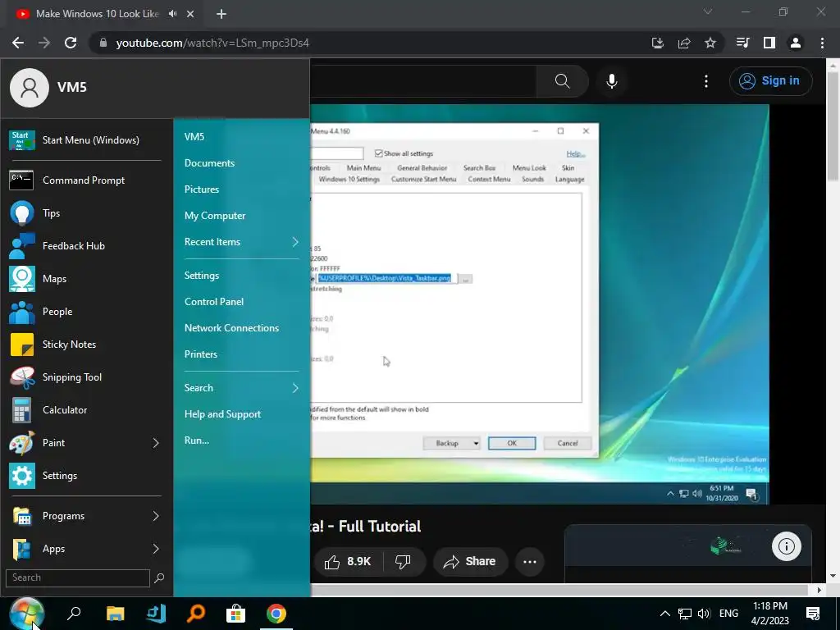Switch to Chrome on the taskbar
The height and width of the screenshot is (630, 840).
pyautogui.click(x=276, y=614)
